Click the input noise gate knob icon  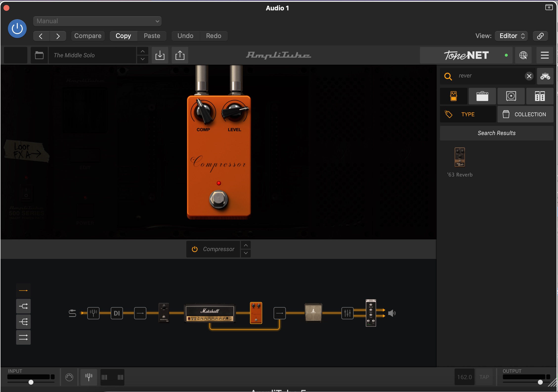point(69,377)
